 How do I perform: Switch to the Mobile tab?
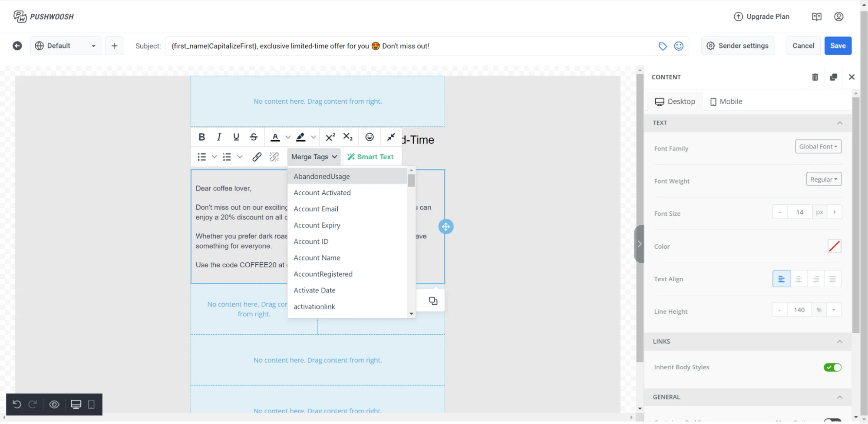click(726, 102)
